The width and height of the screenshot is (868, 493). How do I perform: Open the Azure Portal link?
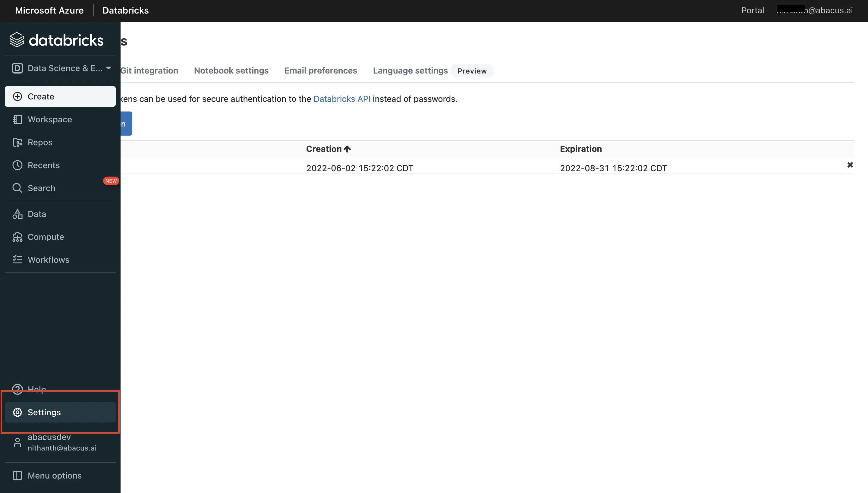pos(752,10)
